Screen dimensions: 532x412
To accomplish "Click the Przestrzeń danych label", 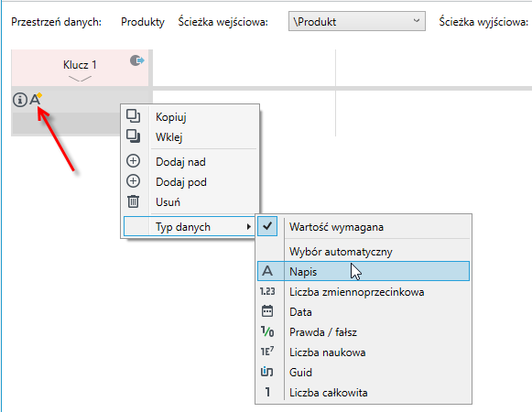I will point(57,22).
